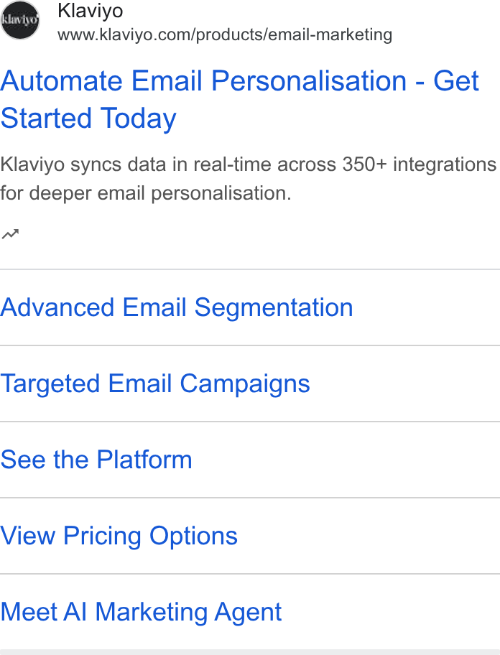Click the small trending arrow icon

(10, 234)
